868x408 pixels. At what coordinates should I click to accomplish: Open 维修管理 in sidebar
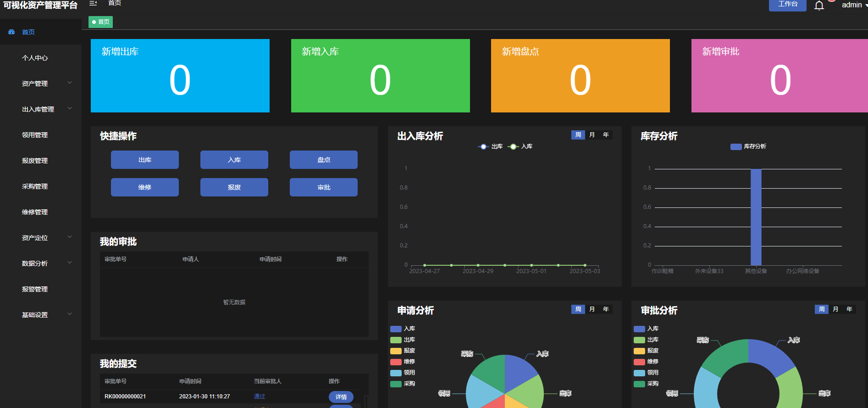(x=41, y=212)
